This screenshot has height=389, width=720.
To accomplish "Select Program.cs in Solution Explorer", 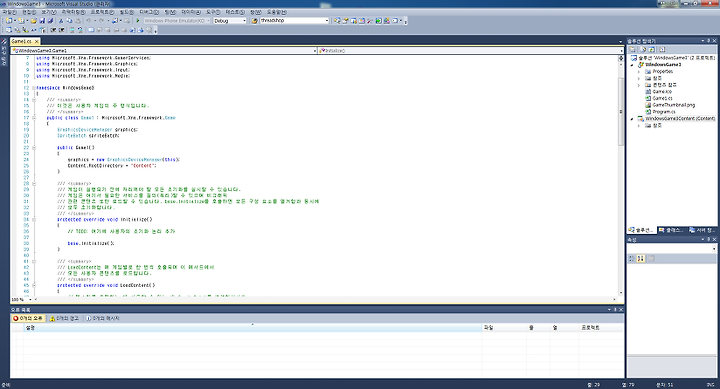I will (664, 112).
